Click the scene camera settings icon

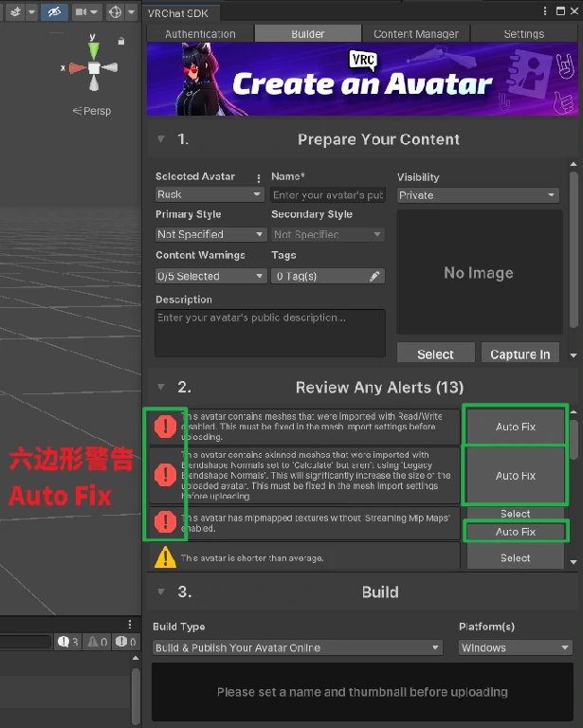click(x=82, y=12)
